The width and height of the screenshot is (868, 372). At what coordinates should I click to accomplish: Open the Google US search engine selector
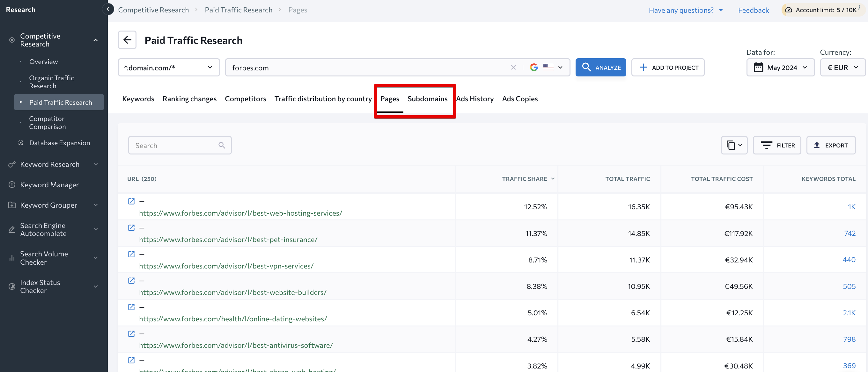(546, 67)
